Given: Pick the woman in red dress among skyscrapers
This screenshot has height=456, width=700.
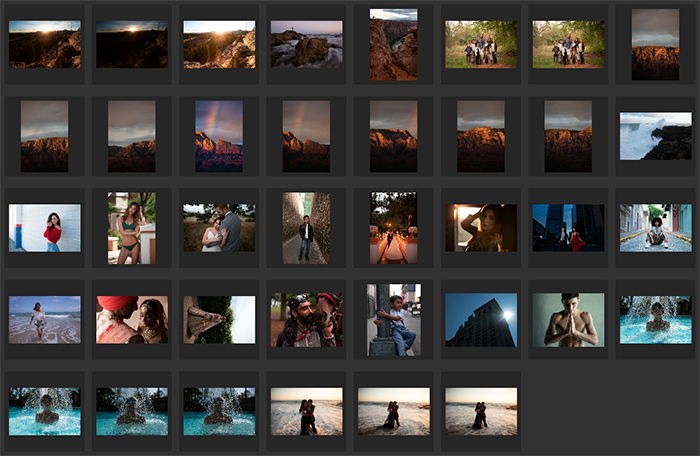Looking at the screenshot, I should tap(568, 228).
